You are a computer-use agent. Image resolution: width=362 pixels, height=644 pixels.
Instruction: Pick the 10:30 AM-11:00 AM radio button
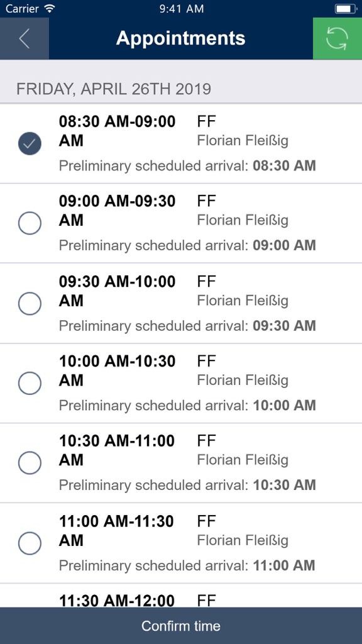(x=30, y=463)
